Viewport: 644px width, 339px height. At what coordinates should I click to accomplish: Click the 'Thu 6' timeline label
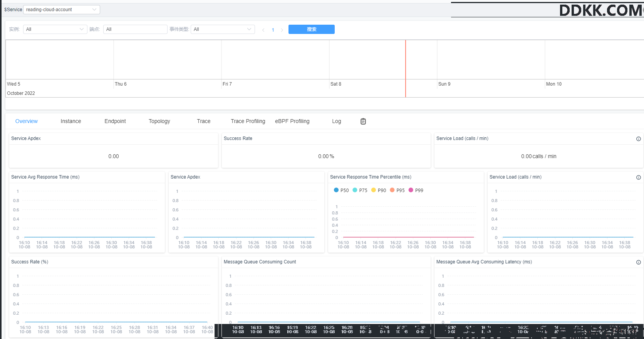click(121, 84)
